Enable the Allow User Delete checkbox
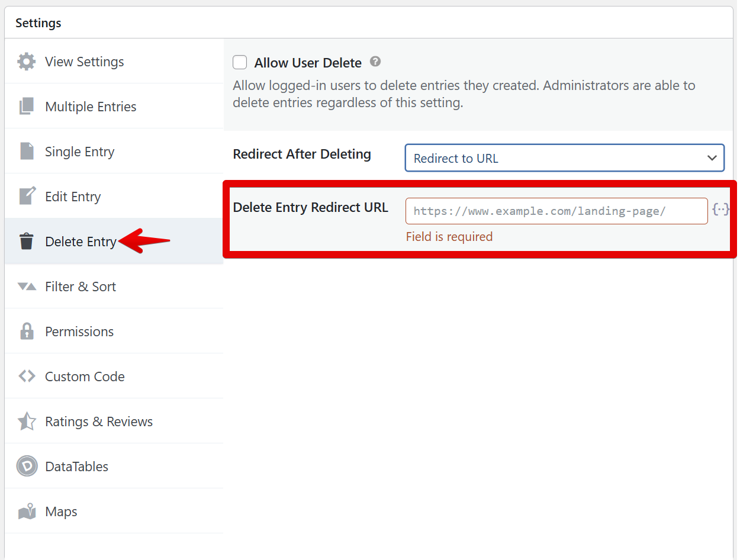Screen dimensions: 740x560 coord(240,62)
